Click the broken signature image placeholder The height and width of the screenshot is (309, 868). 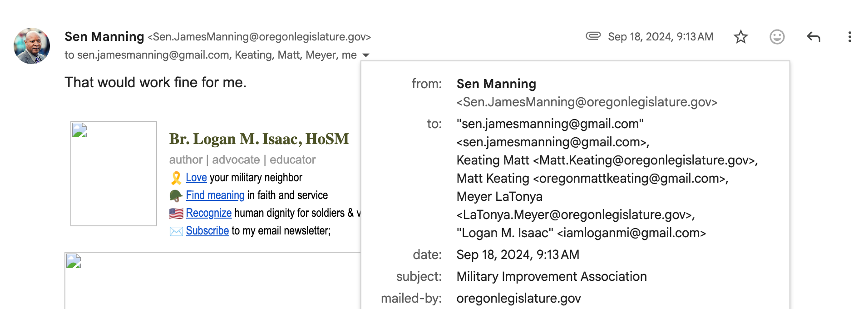[x=113, y=174]
